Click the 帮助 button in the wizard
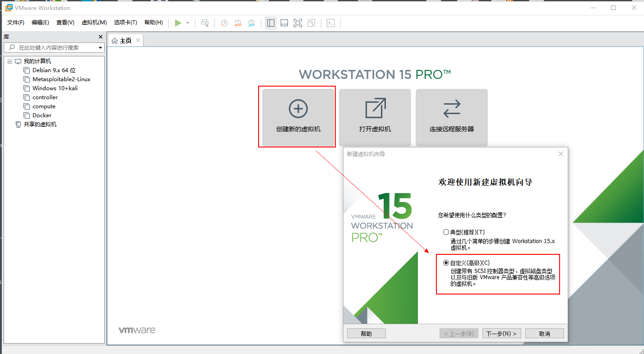This screenshot has width=644, height=354. [x=366, y=334]
